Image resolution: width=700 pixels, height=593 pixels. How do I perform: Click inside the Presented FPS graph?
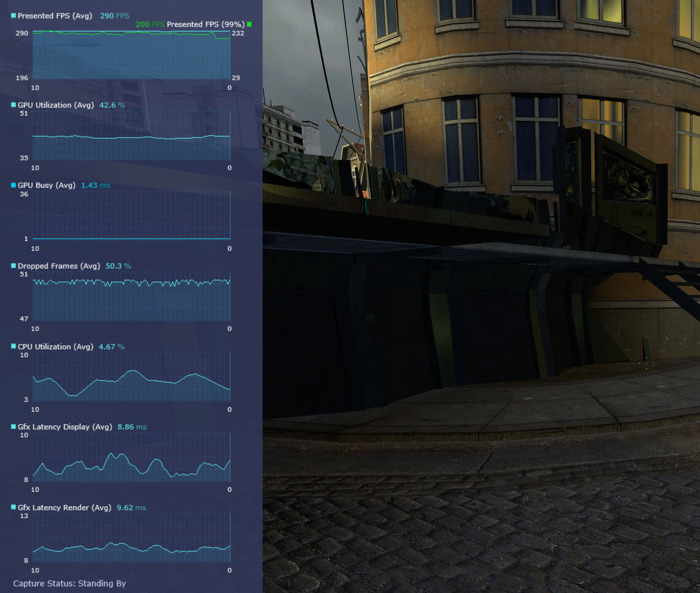click(131, 56)
